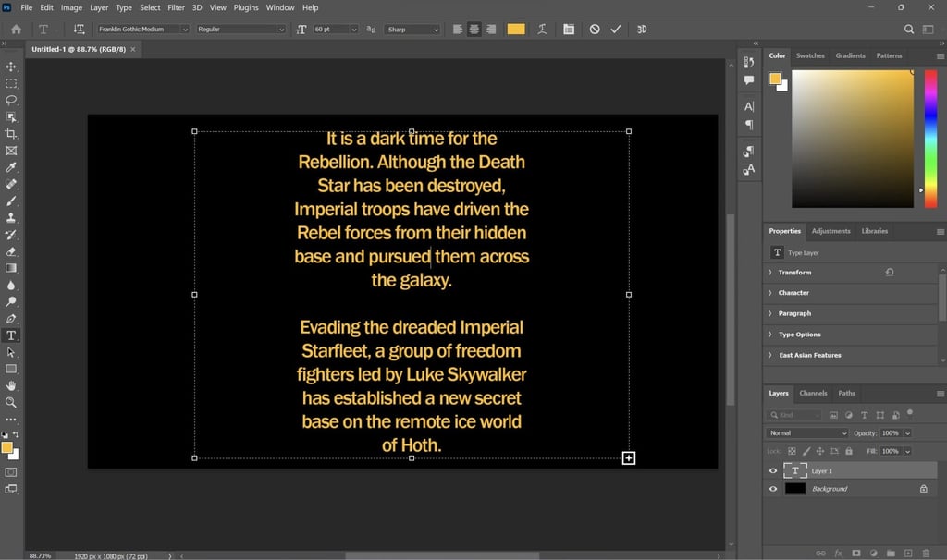Open the Filter menu
The height and width of the screenshot is (560, 947).
tap(177, 7)
